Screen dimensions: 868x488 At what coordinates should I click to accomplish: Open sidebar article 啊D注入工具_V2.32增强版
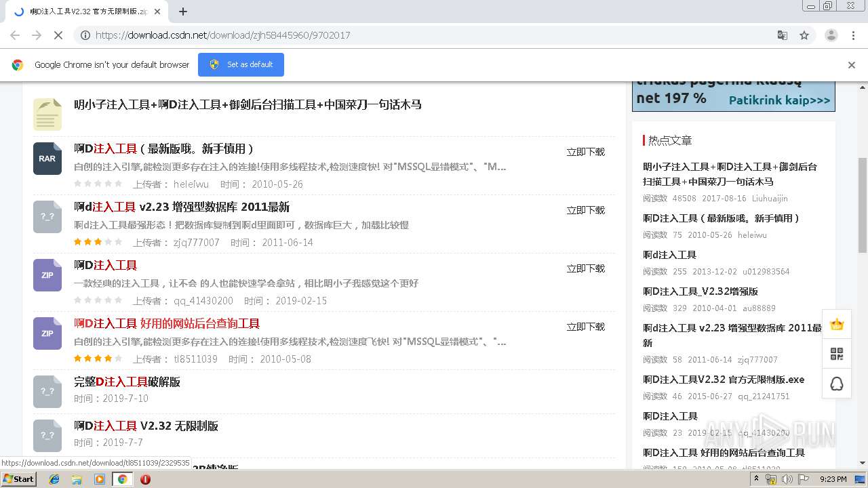tap(701, 291)
